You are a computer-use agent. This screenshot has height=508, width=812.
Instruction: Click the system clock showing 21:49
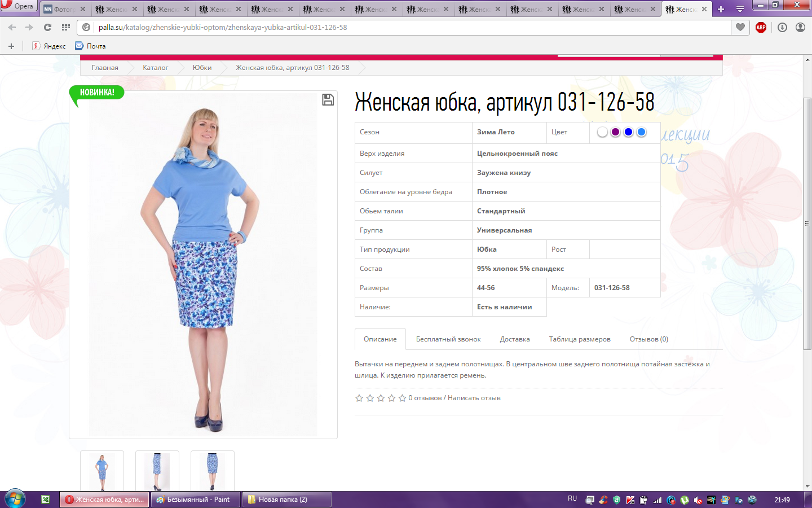pyautogui.click(x=782, y=500)
